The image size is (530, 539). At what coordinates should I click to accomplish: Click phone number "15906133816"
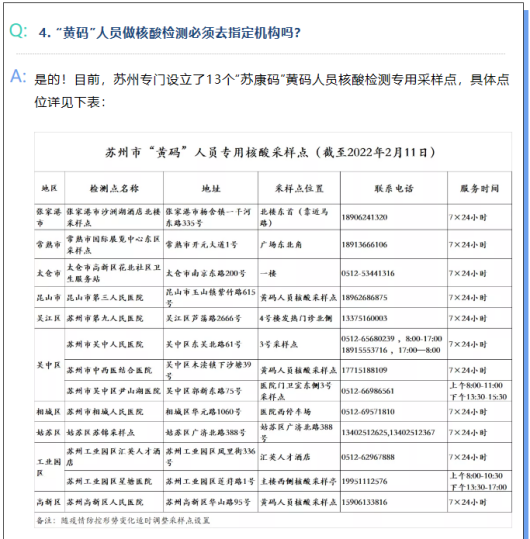click(x=364, y=502)
